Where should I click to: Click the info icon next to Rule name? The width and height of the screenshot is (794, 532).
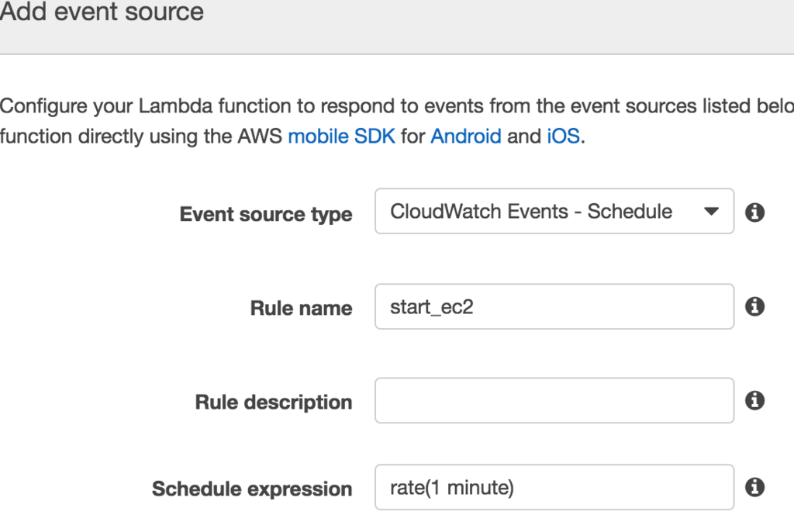pos(754,307)
